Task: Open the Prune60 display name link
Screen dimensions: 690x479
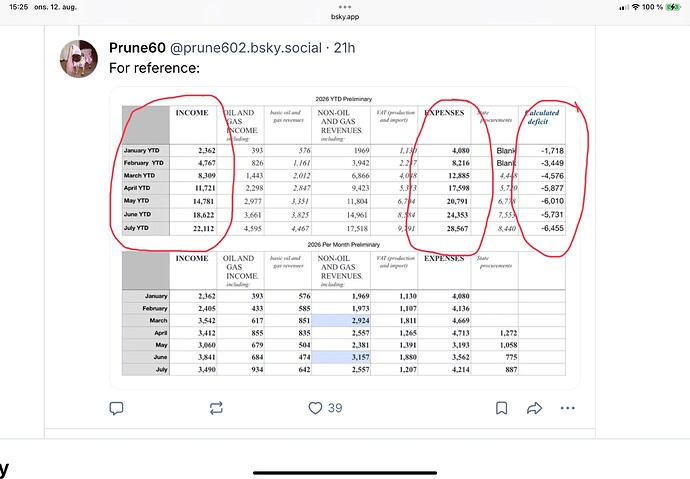Action: [x=137, y=48]
